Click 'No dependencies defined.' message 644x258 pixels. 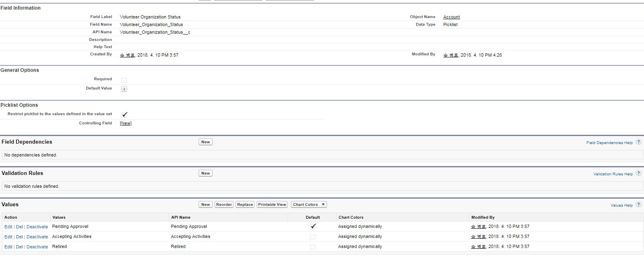click(31, 155)
